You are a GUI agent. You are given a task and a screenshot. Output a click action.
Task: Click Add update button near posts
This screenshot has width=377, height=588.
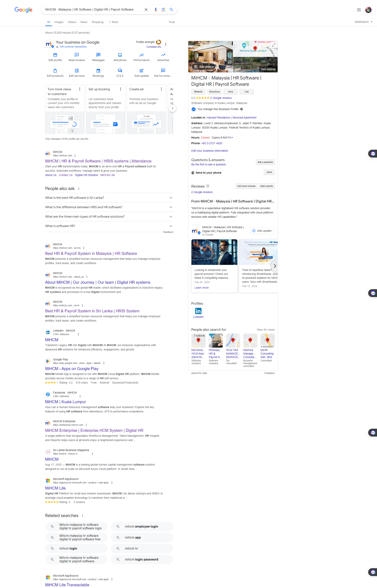[262, 231]
